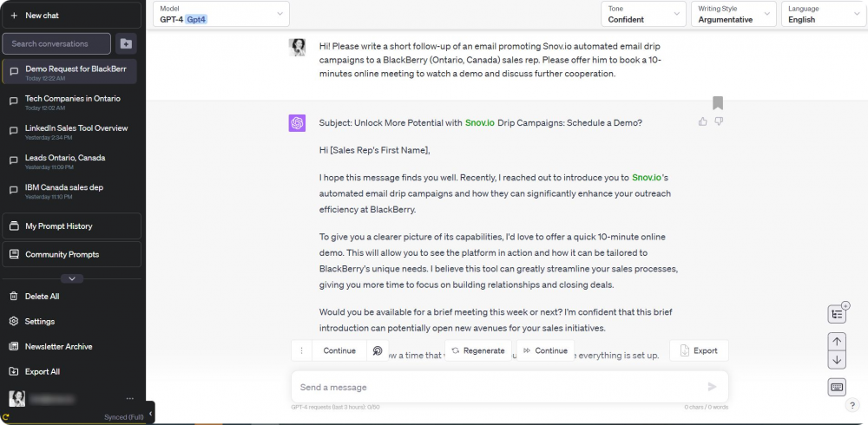Open the Tone dropdown
868x425 pixels.
[644, 15]
